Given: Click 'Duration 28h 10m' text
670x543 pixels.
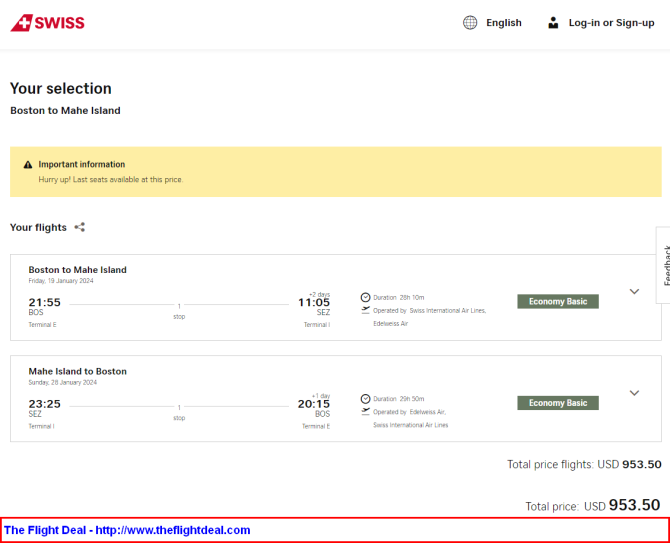Looking at the screenshot, I should coord(399,297).
